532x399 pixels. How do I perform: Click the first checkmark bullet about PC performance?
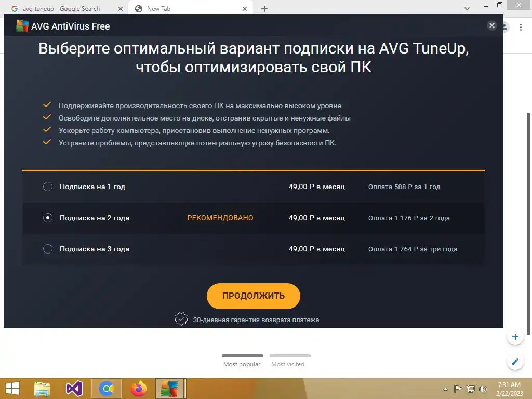(x=47, y=105)
